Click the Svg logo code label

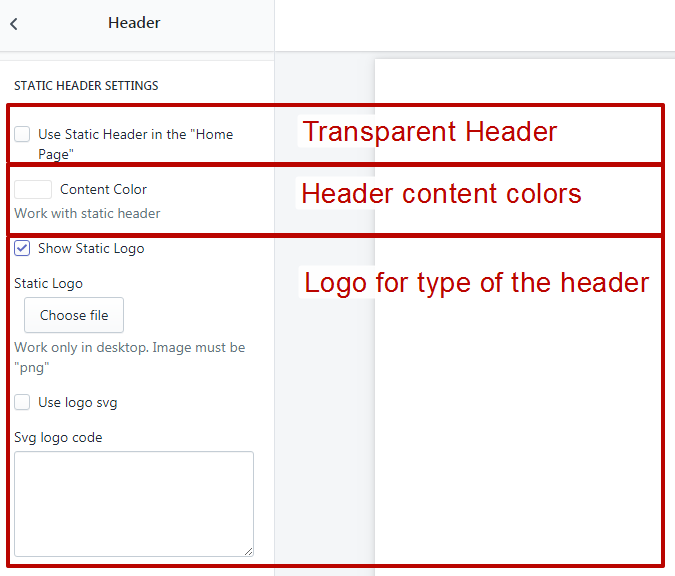point(58,437)
